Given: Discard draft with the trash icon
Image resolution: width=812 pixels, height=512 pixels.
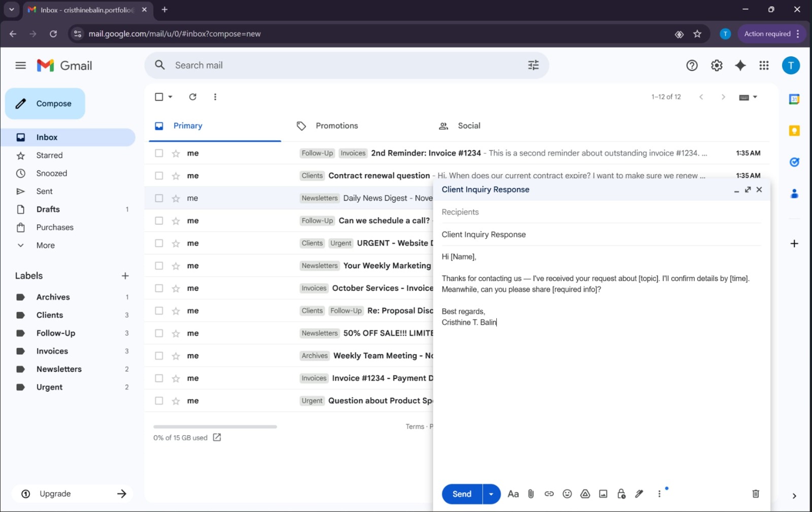Looking at the screenshot, I should point(756,494).
